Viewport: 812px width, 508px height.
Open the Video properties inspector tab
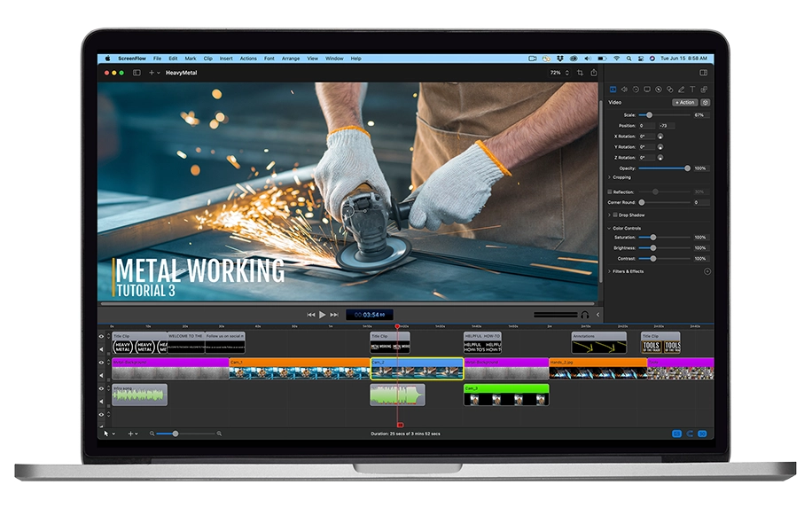point(613,89)
